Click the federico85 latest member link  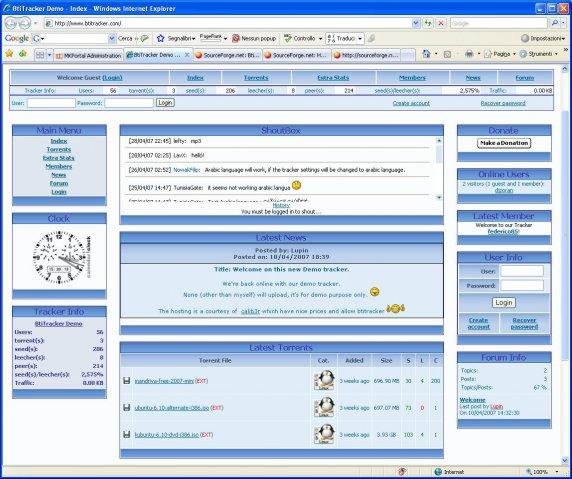tap(503, 231)
